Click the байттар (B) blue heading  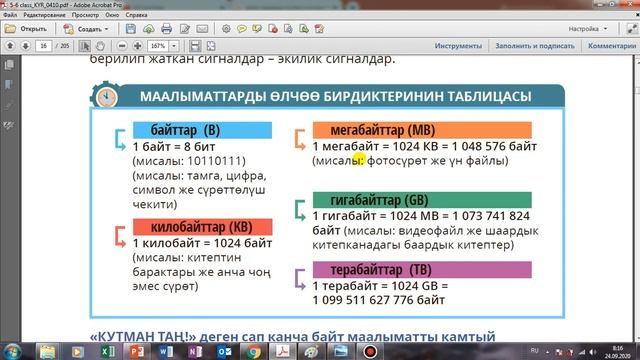[x=202, y=130]
